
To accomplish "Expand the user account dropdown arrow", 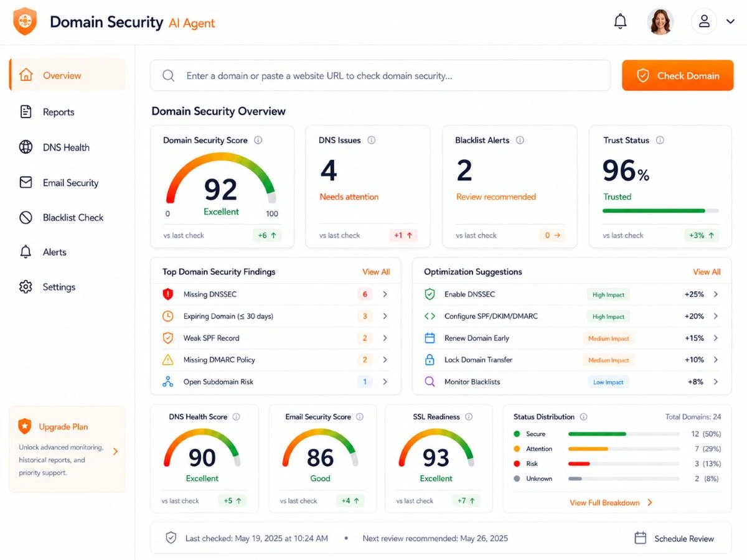I will tap(730, 22).
